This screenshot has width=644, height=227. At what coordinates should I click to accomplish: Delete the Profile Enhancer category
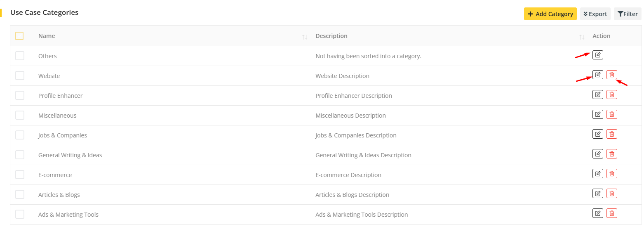(x=612, y=95)
